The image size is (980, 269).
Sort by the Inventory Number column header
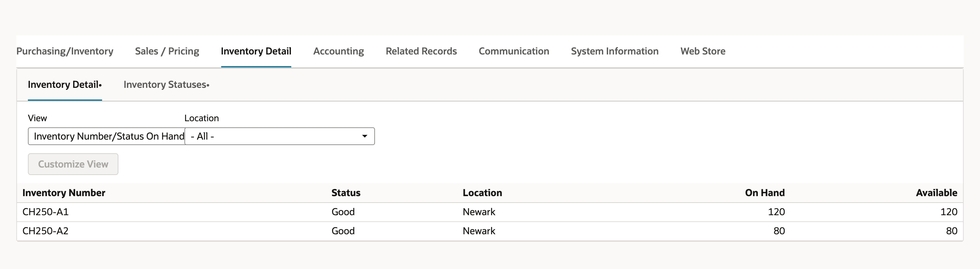[64, 193]
